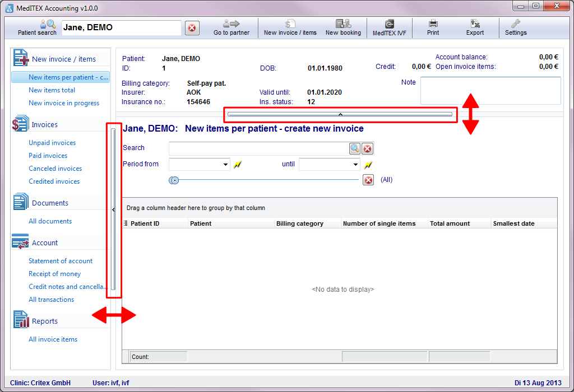Screen dimensions: 574x392
Task: Click the Account section heading text
Action: click(x=45, y=243)
